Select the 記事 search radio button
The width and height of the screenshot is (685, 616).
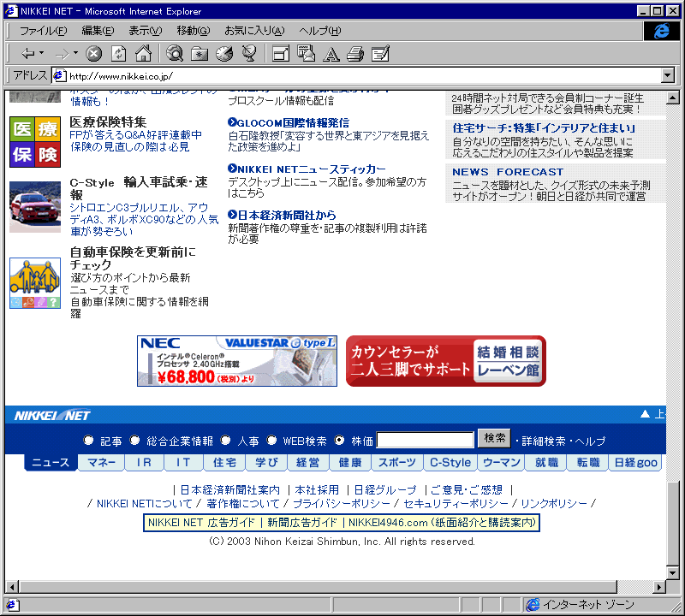89,440
